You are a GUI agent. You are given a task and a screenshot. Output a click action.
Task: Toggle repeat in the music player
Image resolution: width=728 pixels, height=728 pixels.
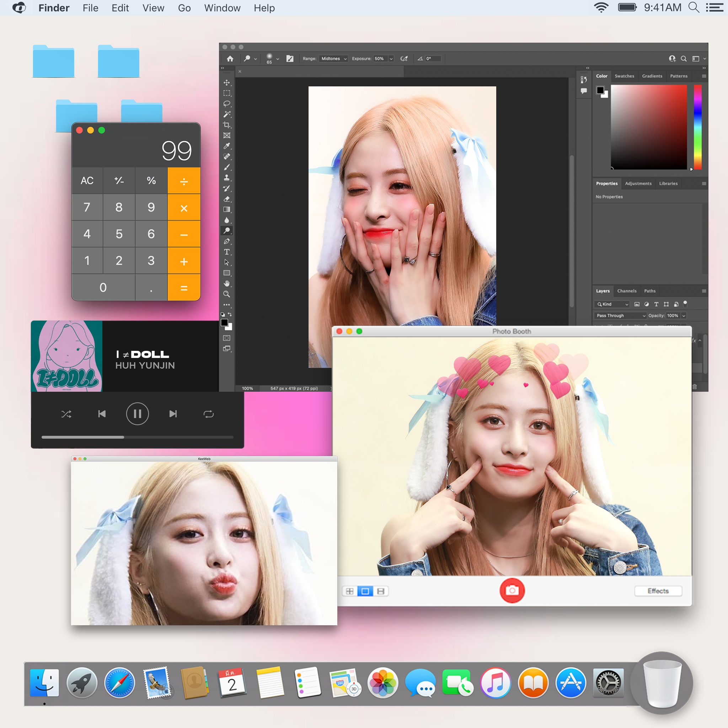208,414
